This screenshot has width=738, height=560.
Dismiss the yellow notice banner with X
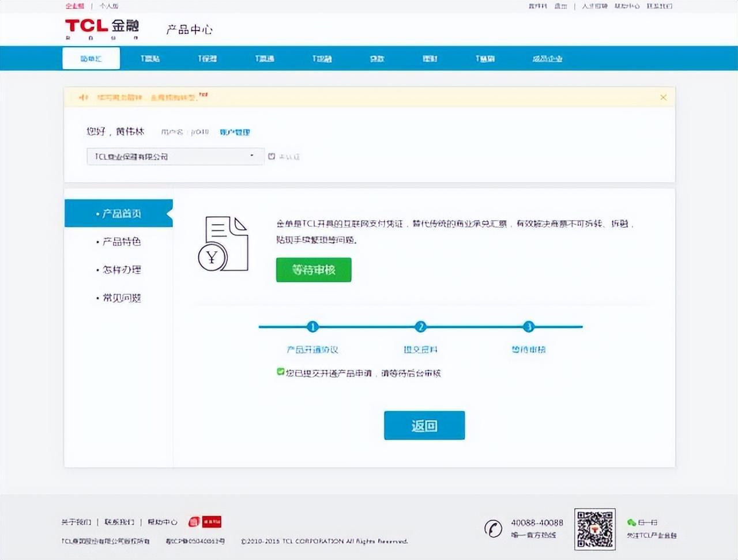click(x=663, y=97)
